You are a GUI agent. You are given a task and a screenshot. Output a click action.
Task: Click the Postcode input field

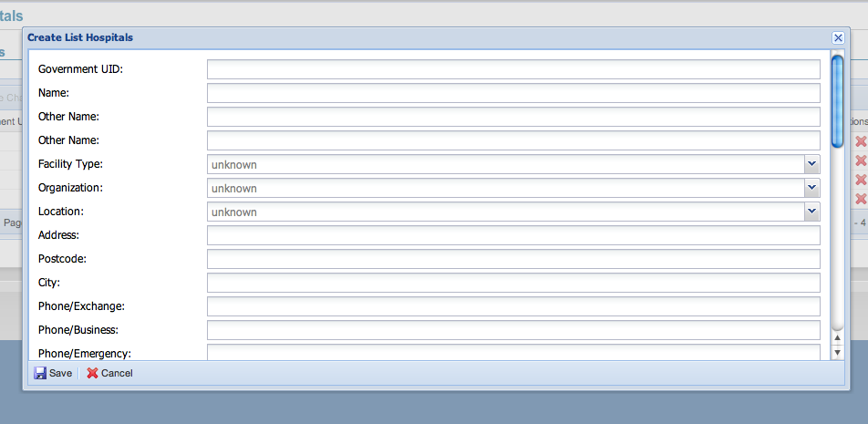[513, 259]
